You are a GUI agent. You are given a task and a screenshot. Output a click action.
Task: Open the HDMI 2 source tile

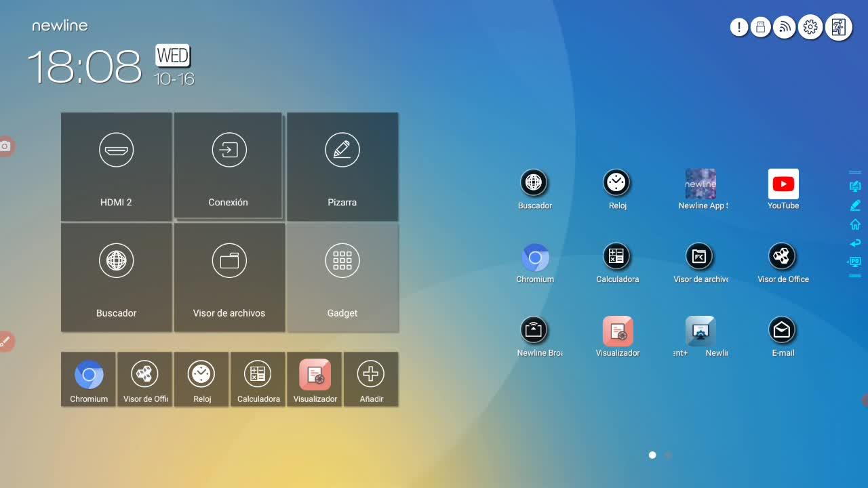tap(116, 167)
